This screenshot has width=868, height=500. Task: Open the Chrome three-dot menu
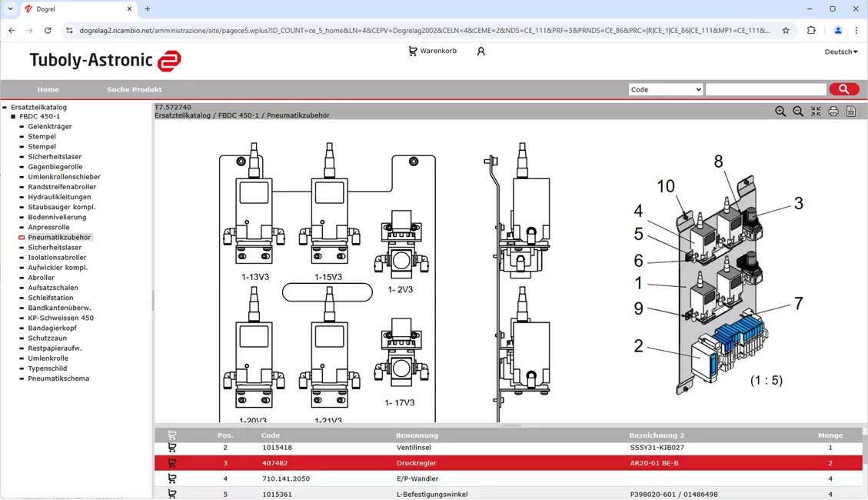pyautogui.click(x=857, y=31)
